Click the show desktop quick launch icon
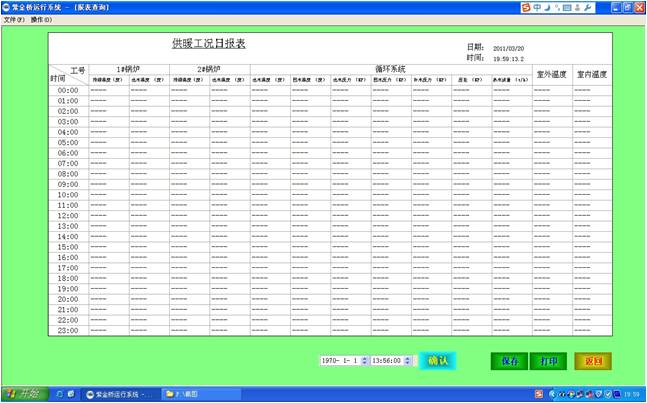Screen dimensions: 647x403 coord(72,394)
